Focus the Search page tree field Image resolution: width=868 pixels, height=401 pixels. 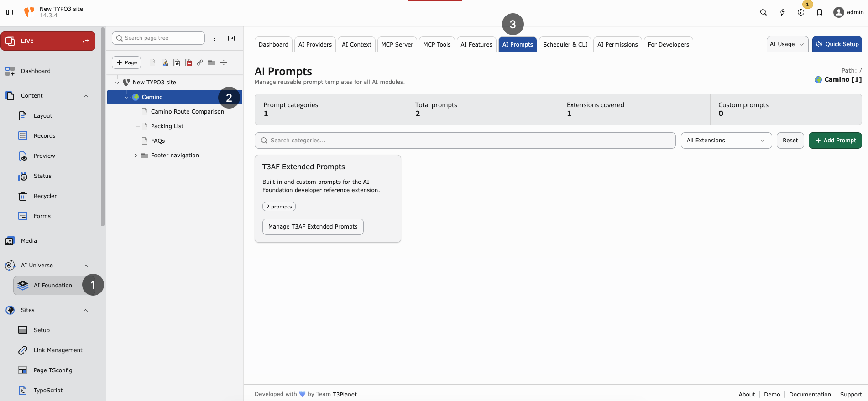[x=158, y=38]
